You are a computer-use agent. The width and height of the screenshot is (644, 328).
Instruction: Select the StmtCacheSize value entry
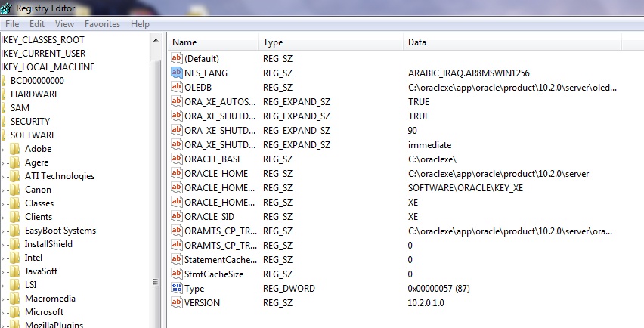point(214,274)
